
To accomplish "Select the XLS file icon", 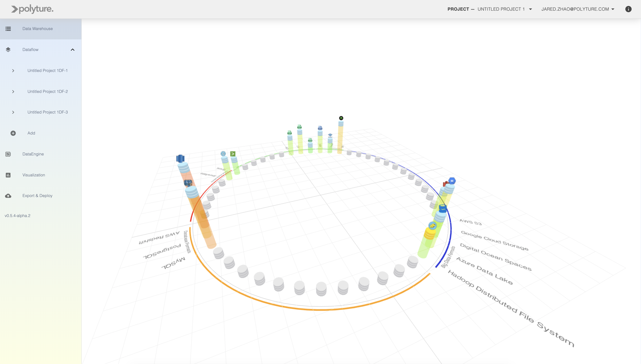I will click(x=300, y=127).
